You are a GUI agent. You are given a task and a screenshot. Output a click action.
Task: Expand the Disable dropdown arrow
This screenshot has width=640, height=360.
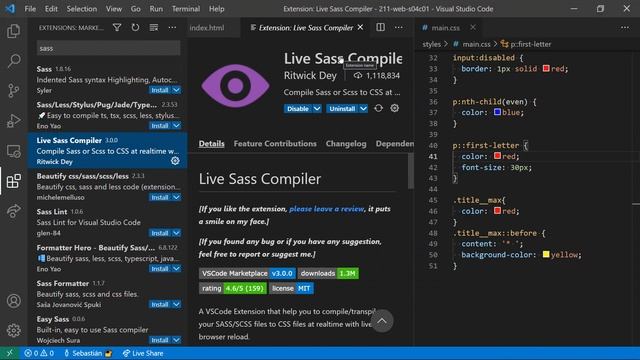point(317,109)
